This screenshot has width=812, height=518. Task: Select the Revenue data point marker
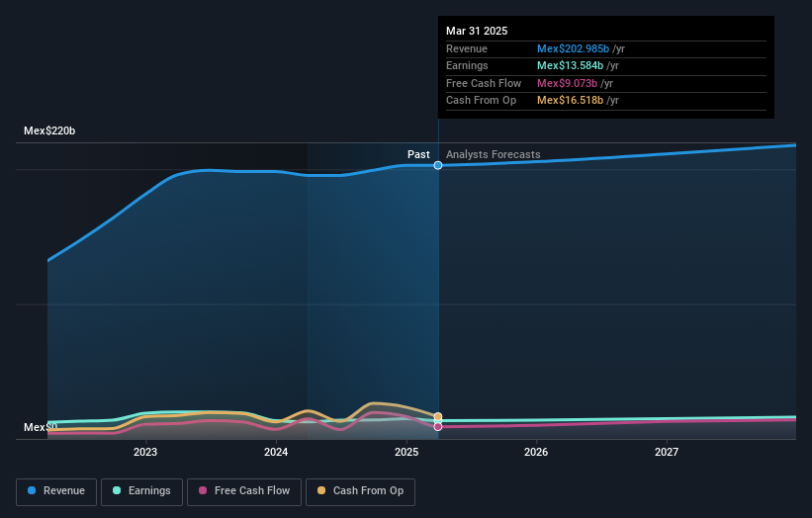point(438,166)
